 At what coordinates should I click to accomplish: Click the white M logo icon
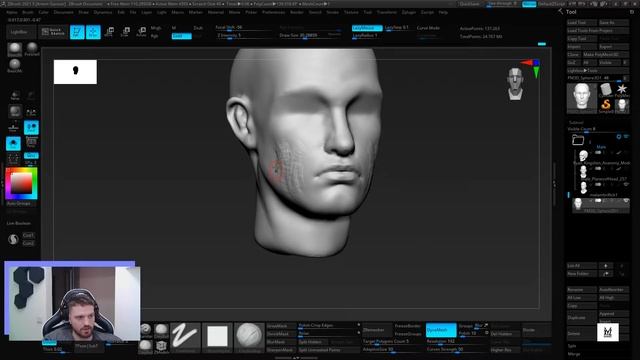coord(608,332)
